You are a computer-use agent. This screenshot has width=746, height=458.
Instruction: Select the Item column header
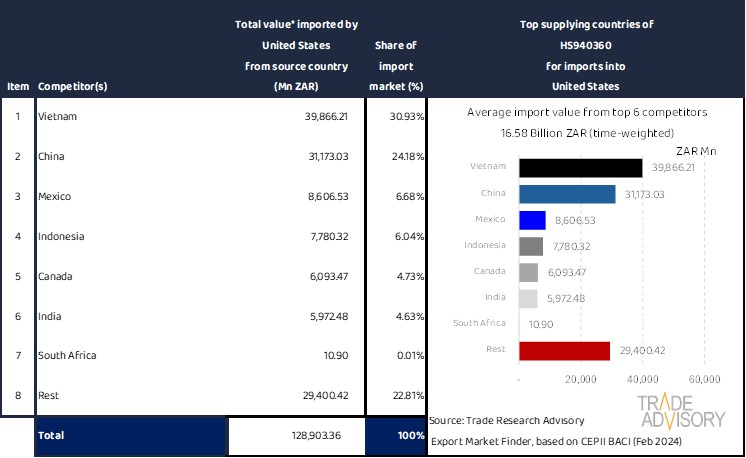click(17, 86)
